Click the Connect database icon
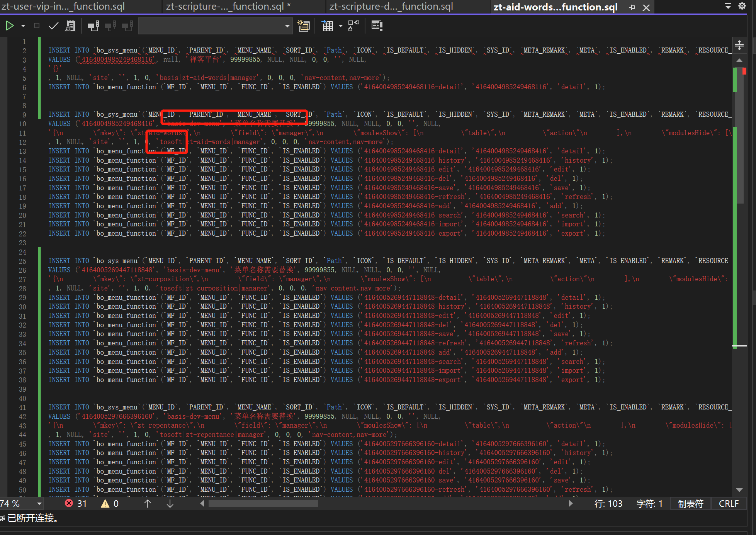Image resolution: width=756 pixels, height=535 pixels. click(x=93, y=26)
